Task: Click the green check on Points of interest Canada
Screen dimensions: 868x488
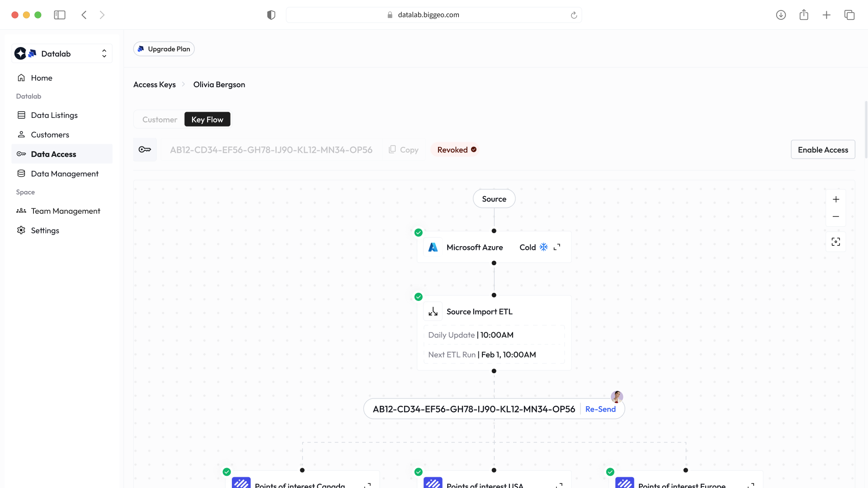Action: point(227,472)
